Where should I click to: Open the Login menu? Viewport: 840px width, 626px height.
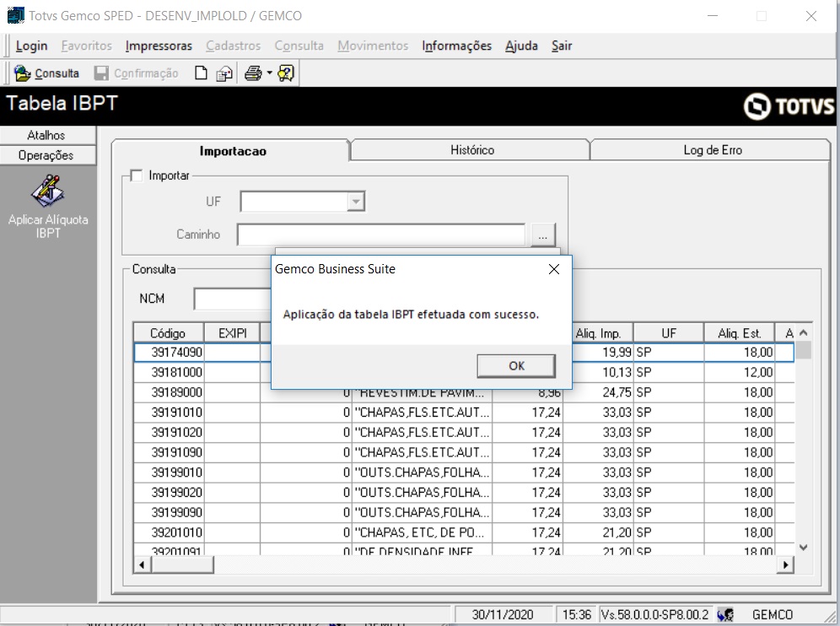pyautogui.click(x=31, y=46)
